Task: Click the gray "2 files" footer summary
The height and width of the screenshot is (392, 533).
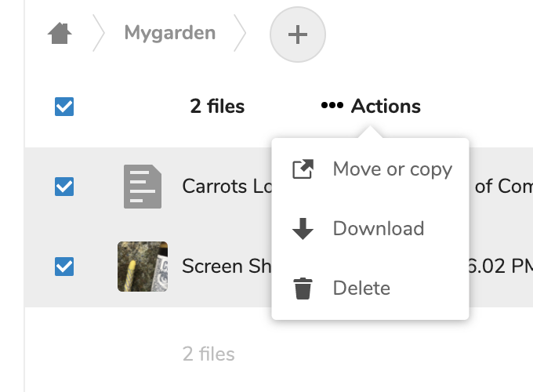Action: click(x=208, y=354)
